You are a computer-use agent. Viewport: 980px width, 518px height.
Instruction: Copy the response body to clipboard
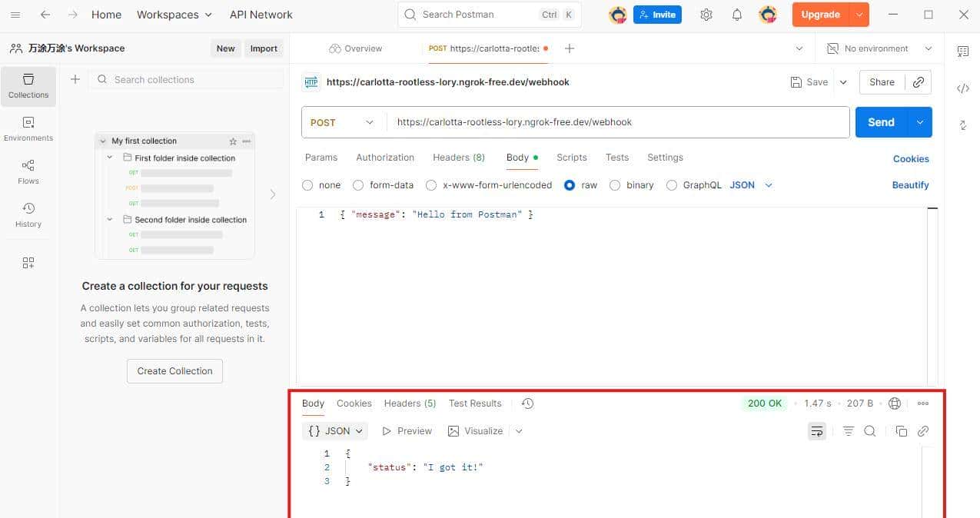point(901,431)
